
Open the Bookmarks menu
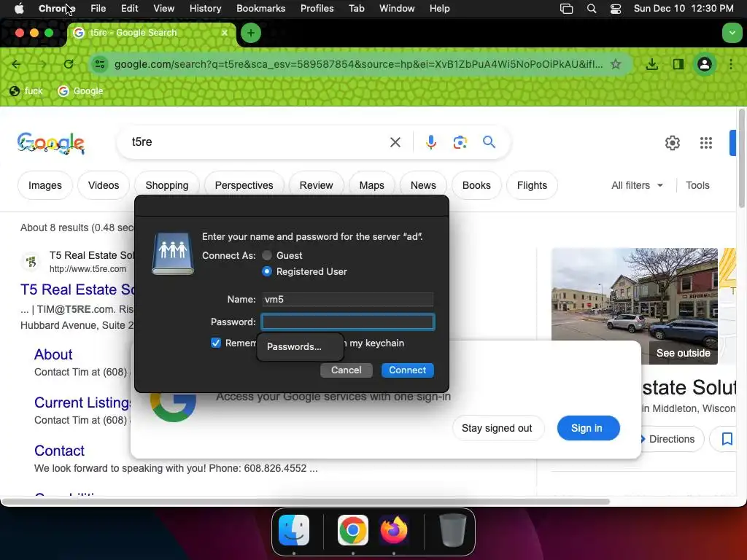pyautogui.click(x=260, y=9)
